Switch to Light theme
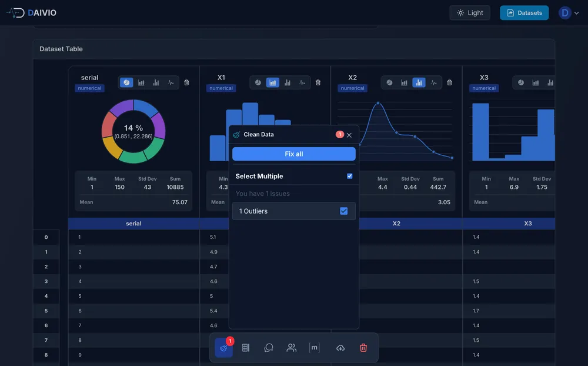This screenshot has height=366, width=588. (x=469, y=12)
